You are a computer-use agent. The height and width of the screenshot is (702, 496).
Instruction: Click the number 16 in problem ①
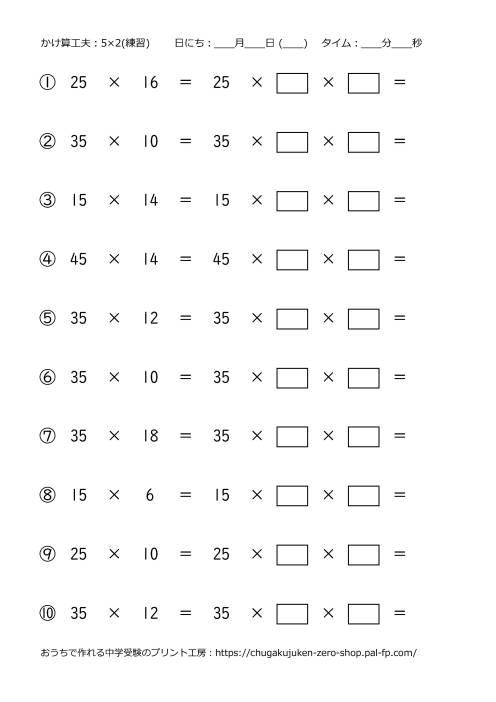[150, 82]
